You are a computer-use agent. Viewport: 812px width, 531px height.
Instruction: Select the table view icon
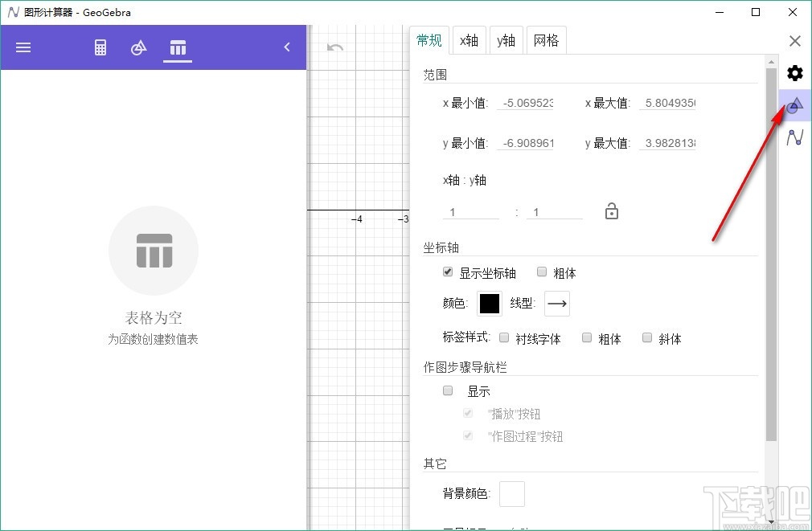coord(177,47)
